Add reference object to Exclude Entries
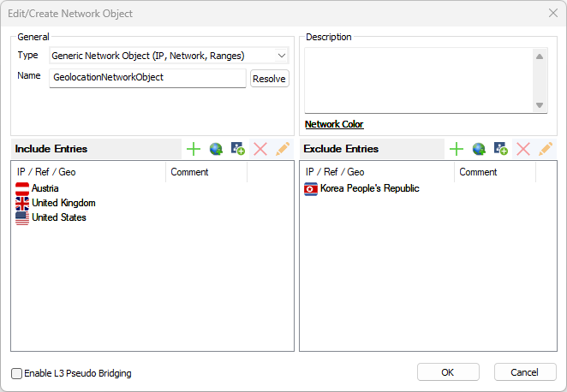The width and height of the screenshot is (567, 392). (501, 149)
